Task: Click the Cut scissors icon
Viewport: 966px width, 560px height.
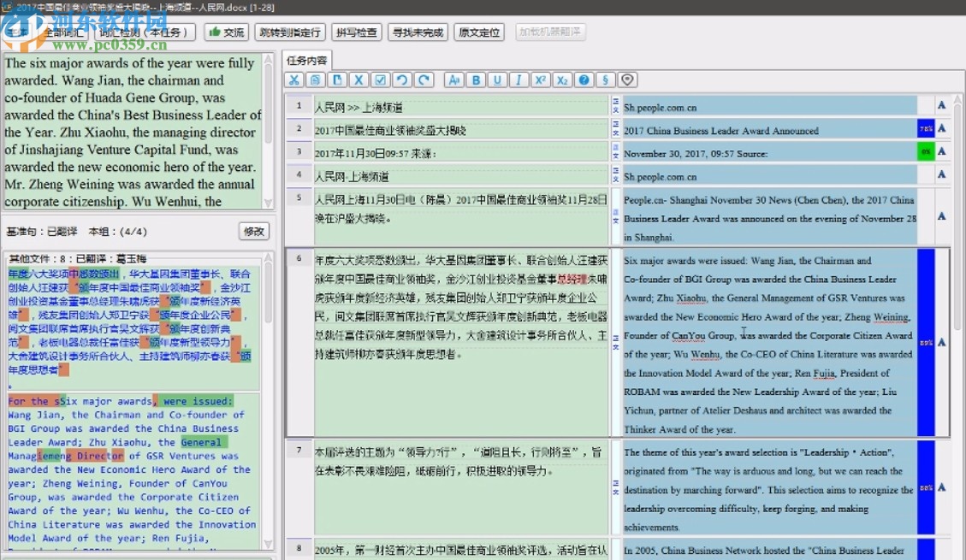Action: [294, 80]
